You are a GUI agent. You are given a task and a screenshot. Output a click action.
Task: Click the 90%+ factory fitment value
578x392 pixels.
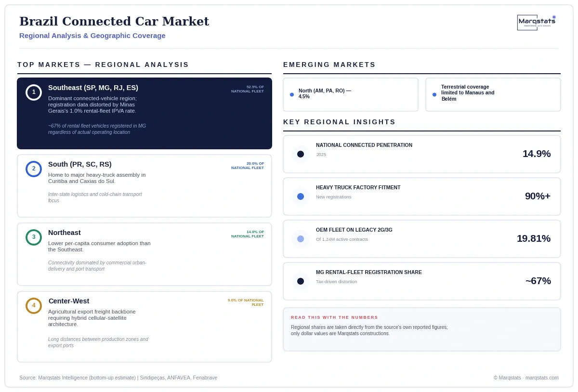pyautogui.click(x=538, y=196)
